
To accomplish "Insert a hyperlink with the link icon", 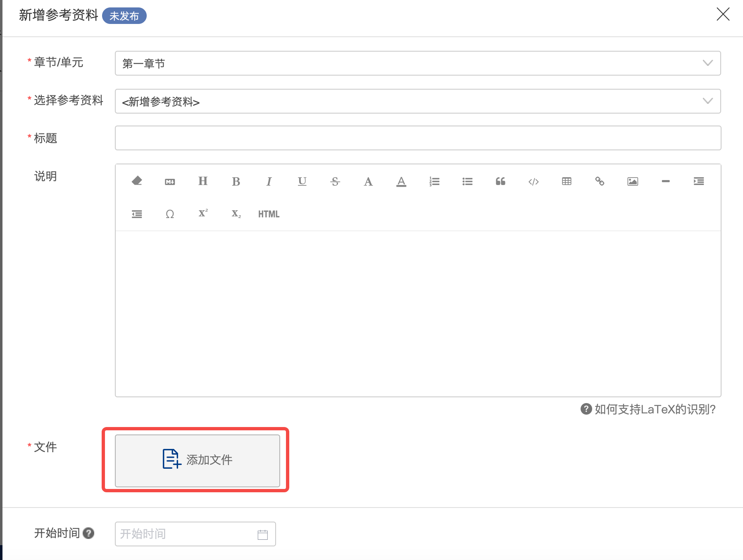I will (600, 181).
